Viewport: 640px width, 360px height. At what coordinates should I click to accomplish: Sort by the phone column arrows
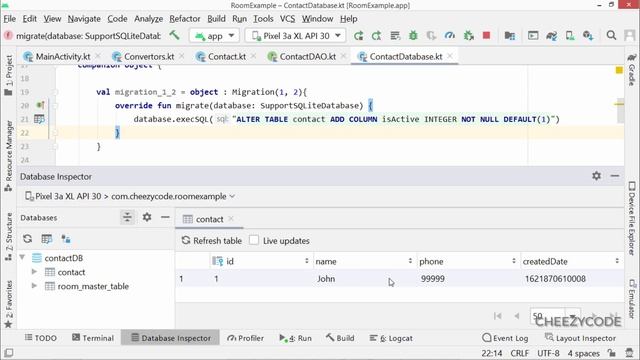[x=514, y=261]
